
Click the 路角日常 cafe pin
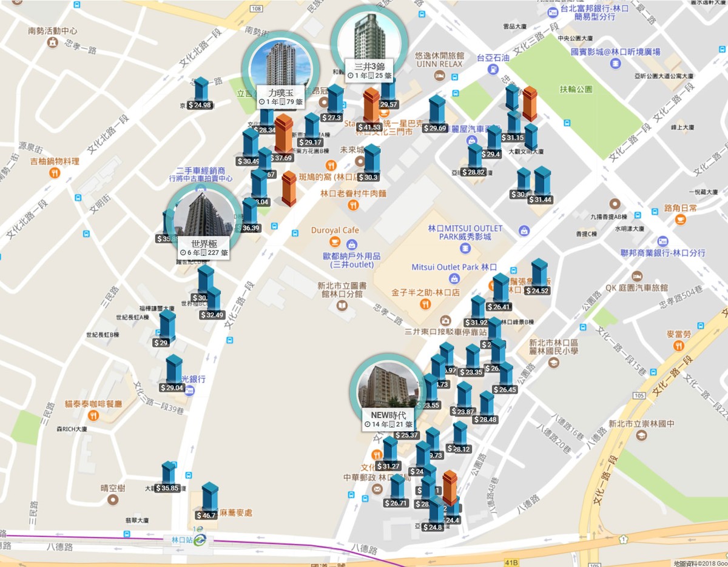point(681,219)
